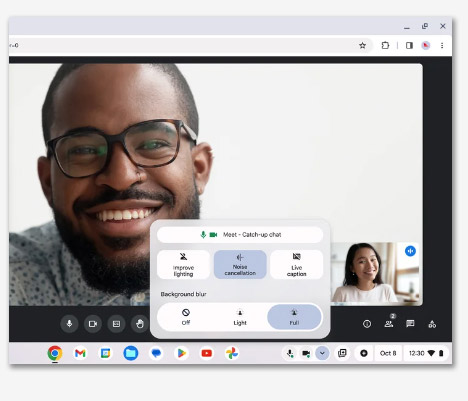Open the Chrome three-dot menu

click(442, 46)
